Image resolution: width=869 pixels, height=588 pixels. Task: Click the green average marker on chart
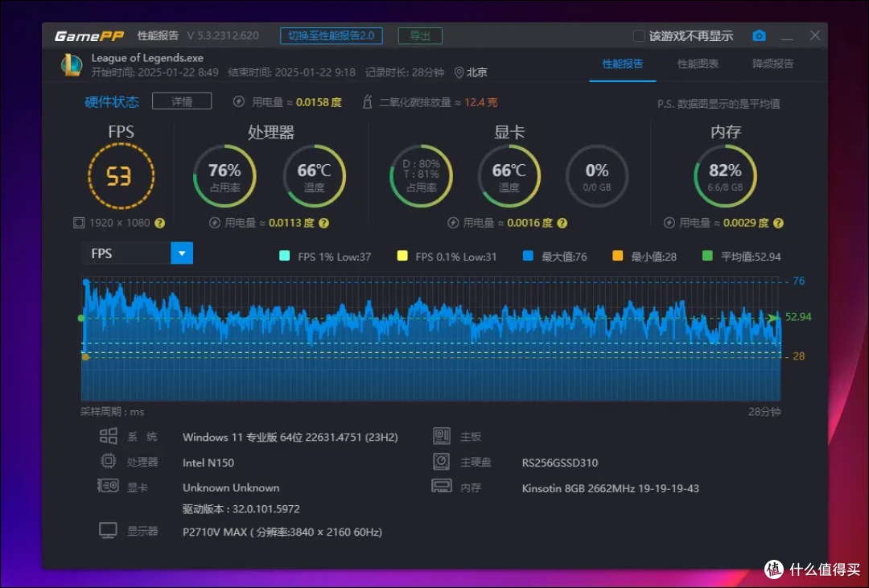pos(81,318)
